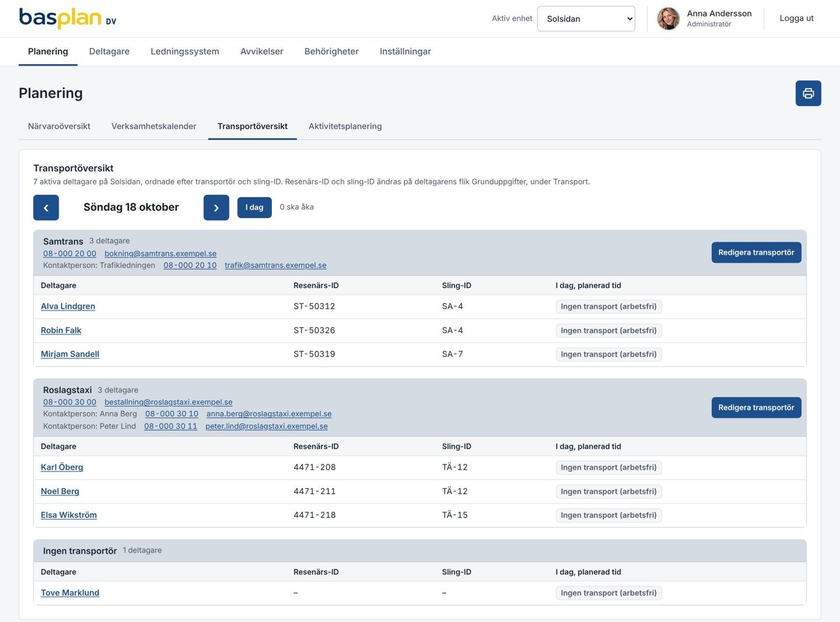
Task: Click email bokning@samtrans.exempel.se
Action: tap(160, 254)
